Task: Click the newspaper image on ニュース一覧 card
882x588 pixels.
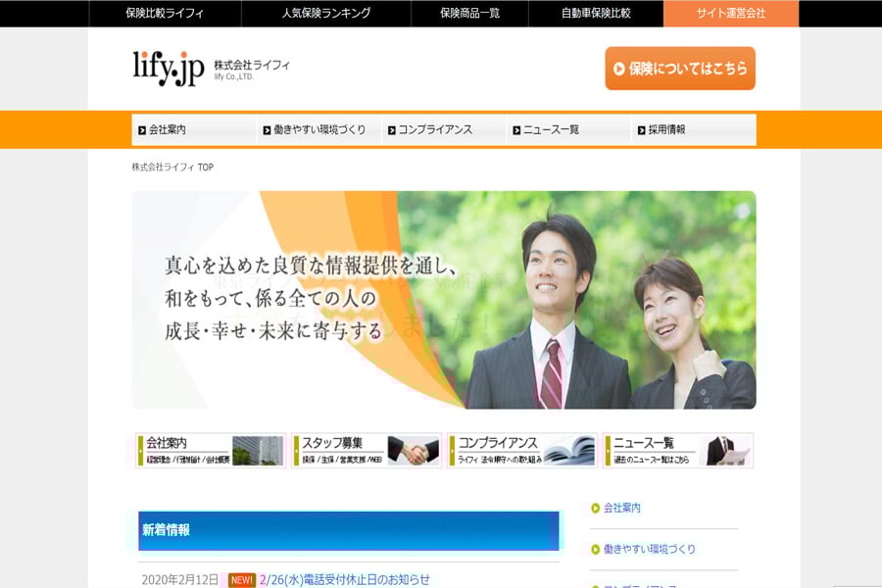Action: [728, 451]
